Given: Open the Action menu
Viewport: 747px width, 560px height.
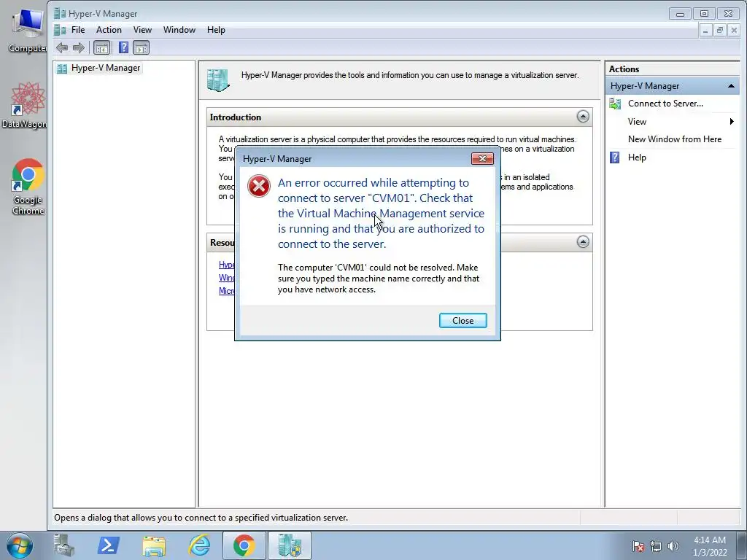Looking at the screenshot, I should point(109,29).
